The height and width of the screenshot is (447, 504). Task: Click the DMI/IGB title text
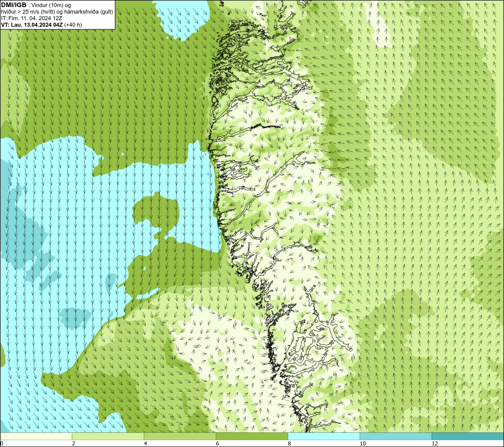[x=14, y=5]
